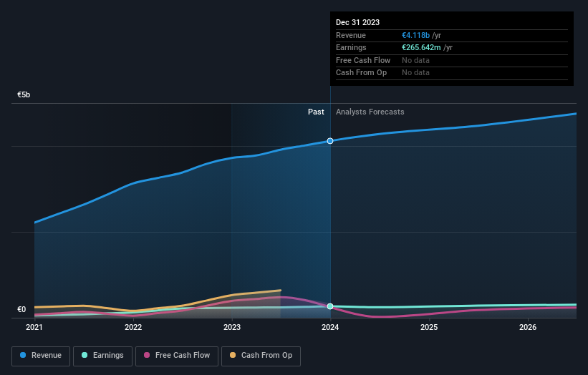Click the tooltip Cash From Op label
Screen dimensions: 588x375
[362, 73]
